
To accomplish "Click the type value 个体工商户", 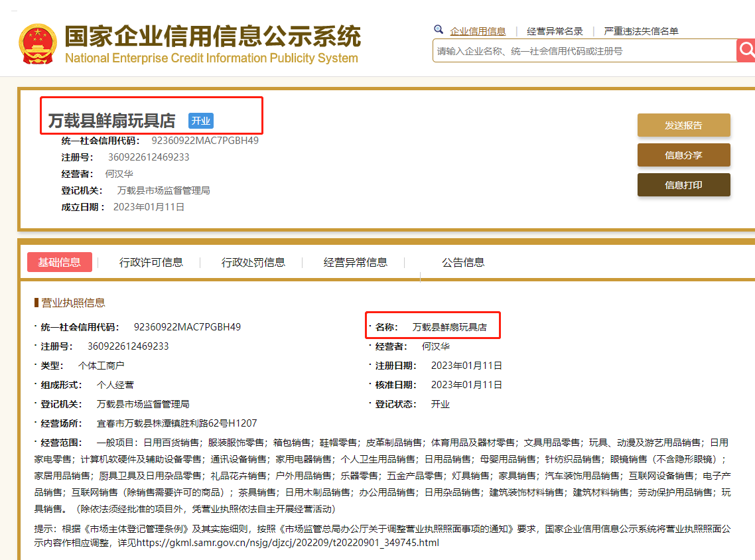I will tap(101, 366).
